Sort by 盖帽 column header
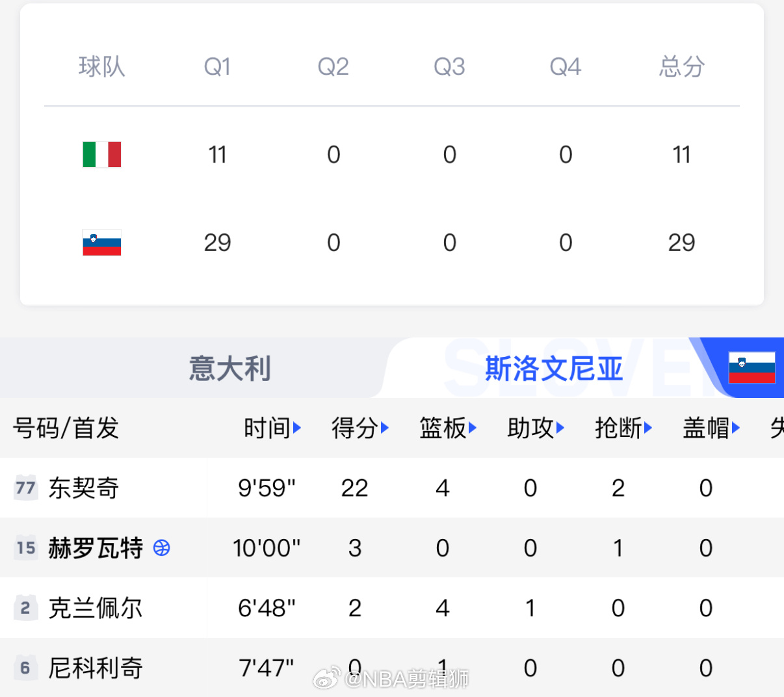 (x=711, y=428)
